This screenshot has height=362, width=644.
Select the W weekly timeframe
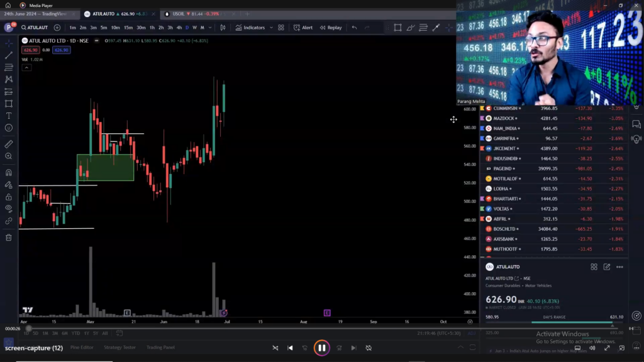coord(195,28)
